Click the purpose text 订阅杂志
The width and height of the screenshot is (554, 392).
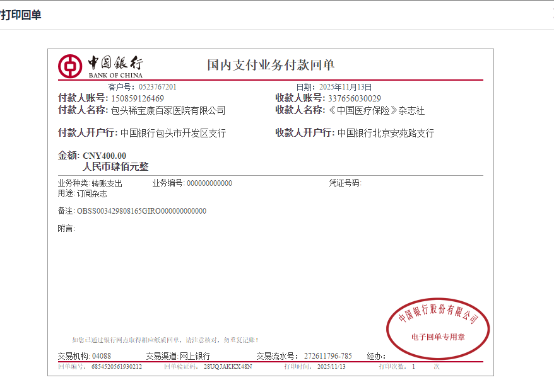tap(91, 194)
